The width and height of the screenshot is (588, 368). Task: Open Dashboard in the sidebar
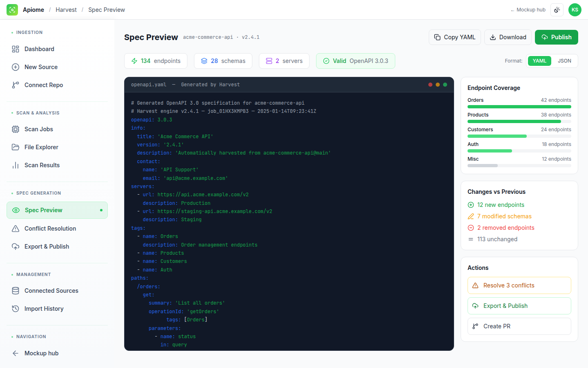tap(57, 49)
